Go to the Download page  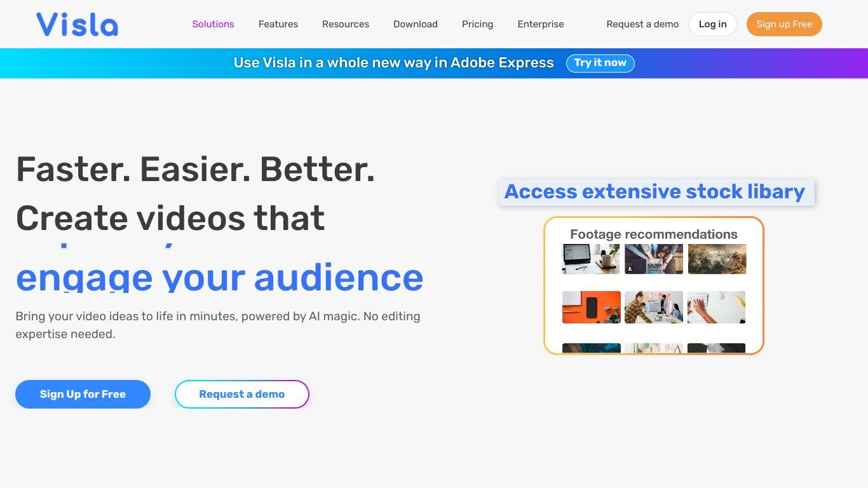pos(415,24)
